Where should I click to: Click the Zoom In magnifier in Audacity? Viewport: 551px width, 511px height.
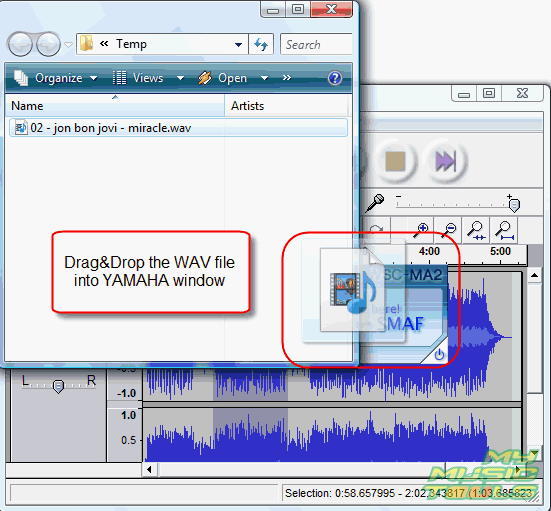coord(421,230)
